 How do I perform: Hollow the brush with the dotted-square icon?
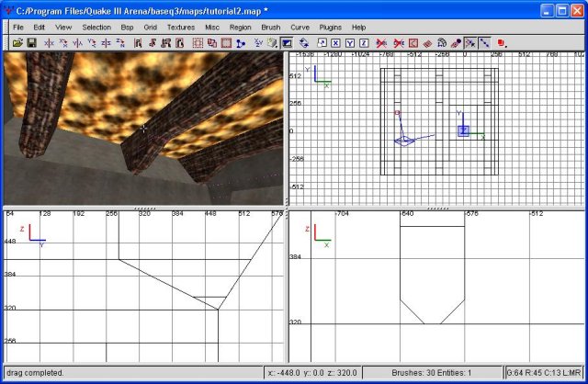(198, 43)
